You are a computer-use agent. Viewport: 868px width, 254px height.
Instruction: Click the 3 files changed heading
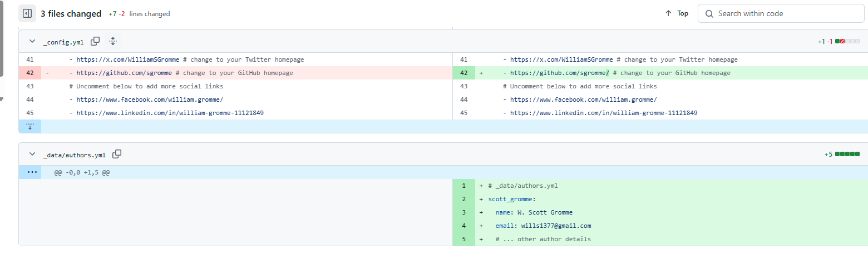71,14
